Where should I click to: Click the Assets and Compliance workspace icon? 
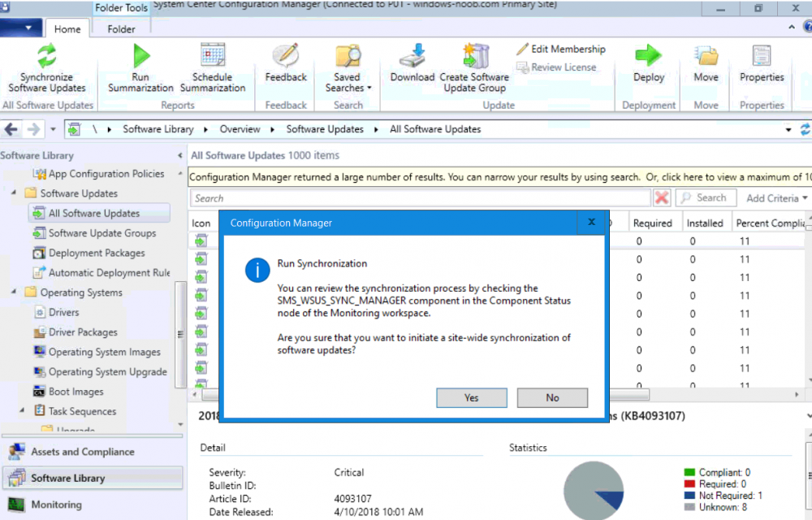click(x=16, y=452)
